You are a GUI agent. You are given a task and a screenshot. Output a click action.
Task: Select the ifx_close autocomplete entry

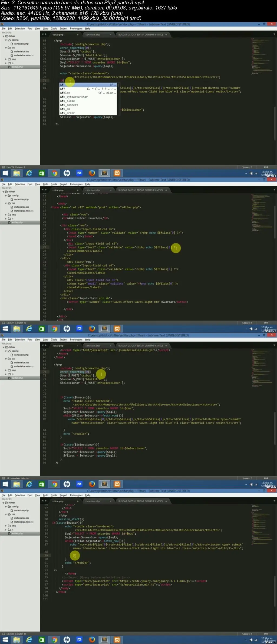tap(88, 101)
